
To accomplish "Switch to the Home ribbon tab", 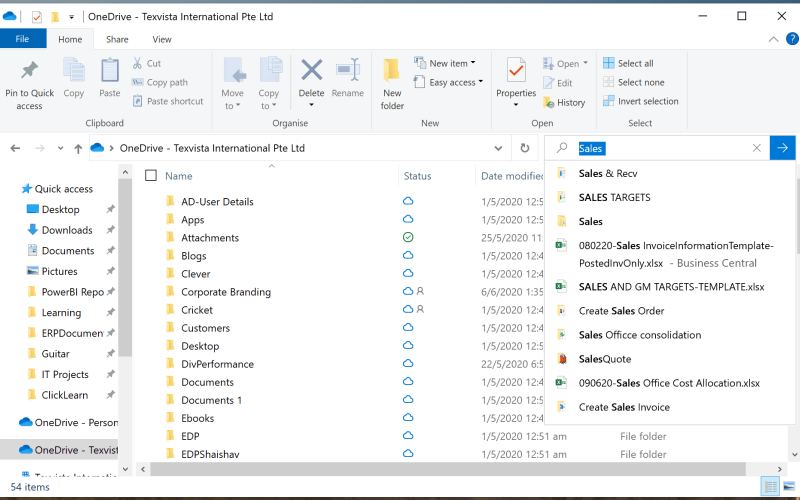I will (x=70, y=39).
